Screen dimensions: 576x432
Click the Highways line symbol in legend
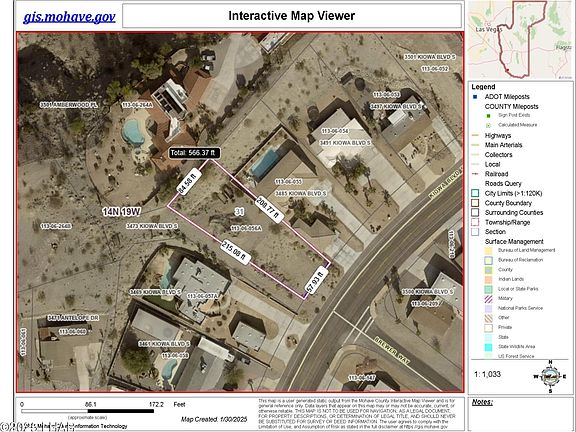475,136
